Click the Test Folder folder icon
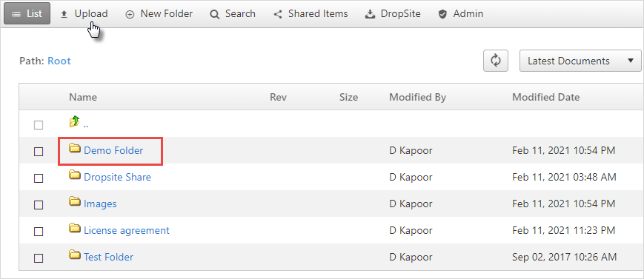The height and width of the screenshot is (279, 644). (x=74, y=255)
